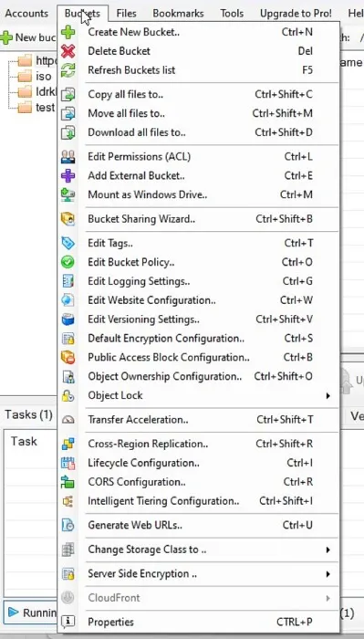Click the Generate Web URLs icon
The height and width of the screenshot is (639, 364).
click(68, 525)
